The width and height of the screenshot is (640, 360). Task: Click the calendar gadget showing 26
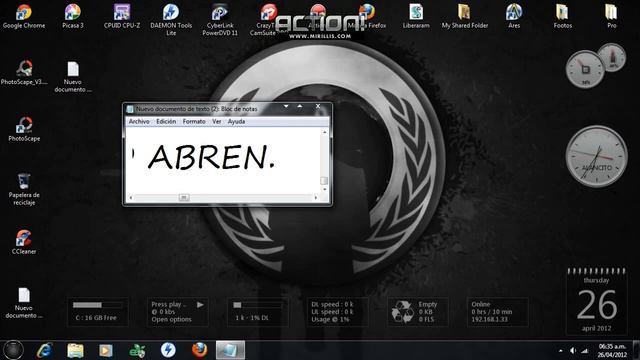(596, 301)
